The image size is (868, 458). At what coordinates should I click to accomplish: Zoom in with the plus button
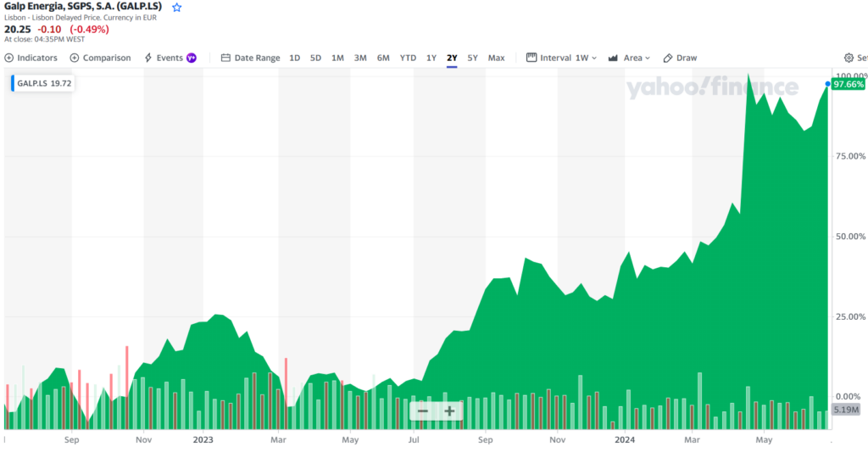(449, 411)
